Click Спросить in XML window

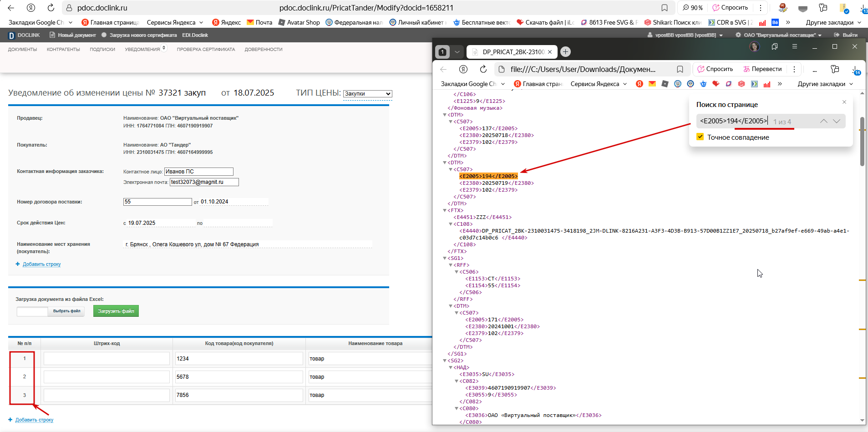715,69
